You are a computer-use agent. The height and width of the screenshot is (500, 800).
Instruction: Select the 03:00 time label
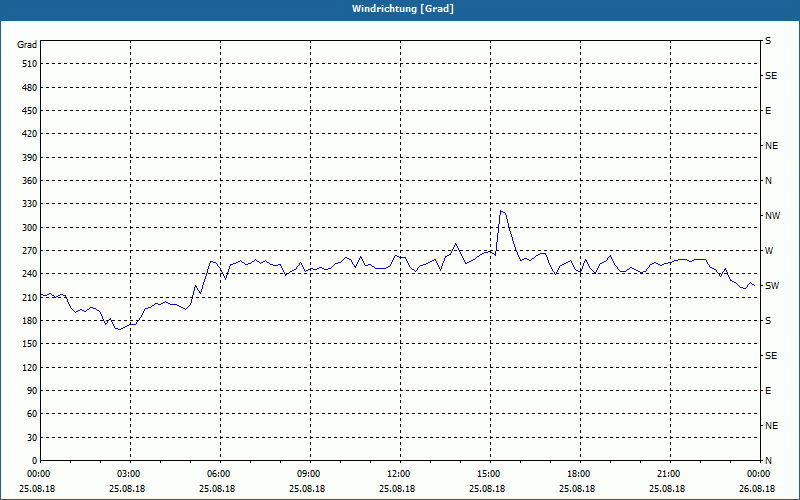click(130, 474)
